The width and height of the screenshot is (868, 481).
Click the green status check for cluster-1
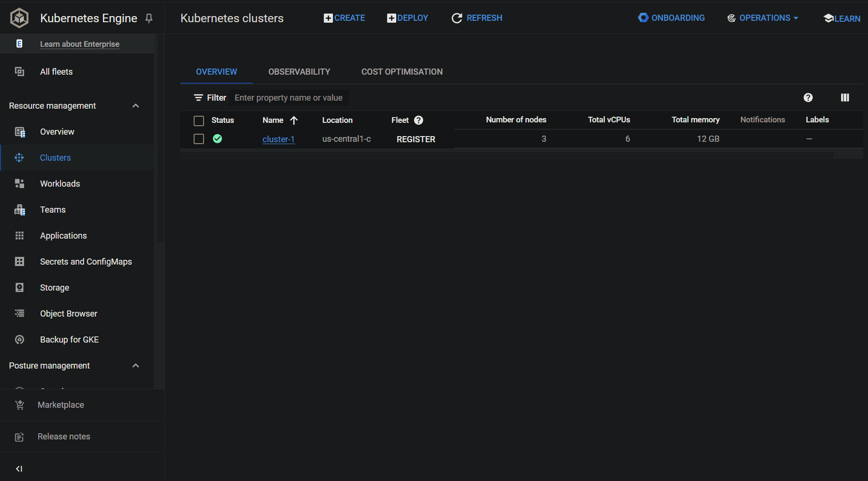218,138
